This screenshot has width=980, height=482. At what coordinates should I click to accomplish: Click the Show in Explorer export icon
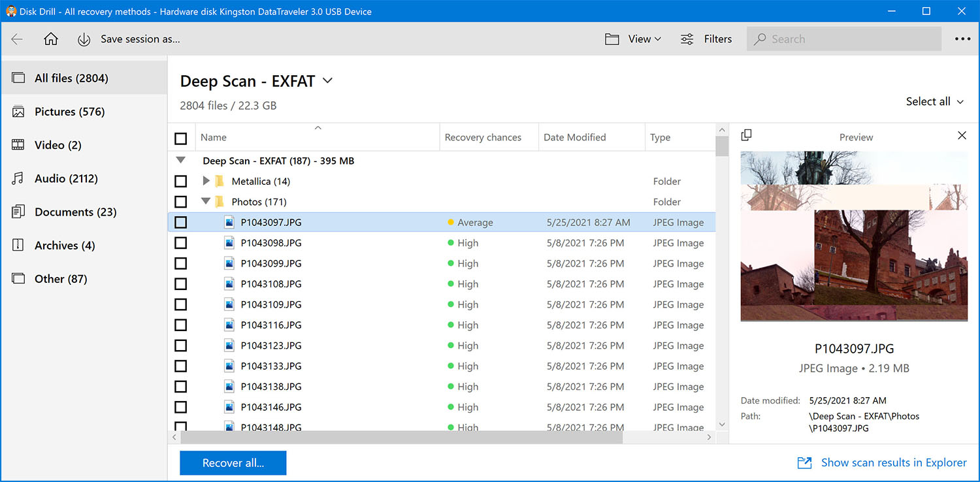[804, 463]
